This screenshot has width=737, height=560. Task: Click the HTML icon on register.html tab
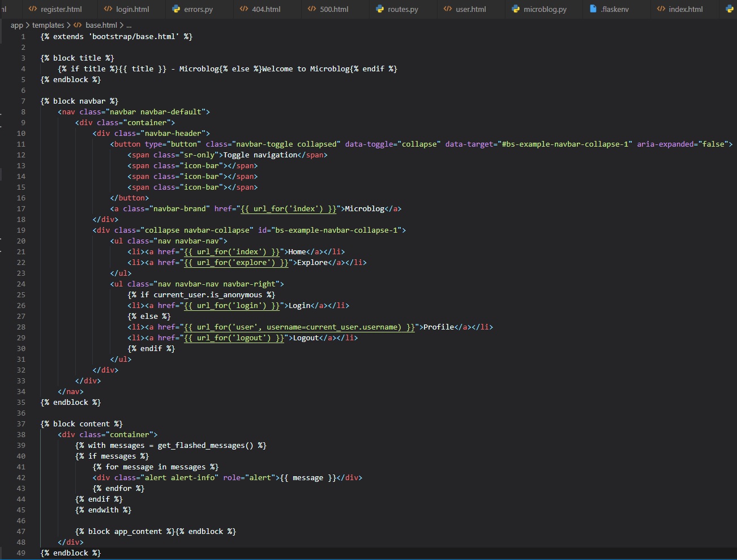(x=33, y=9)
